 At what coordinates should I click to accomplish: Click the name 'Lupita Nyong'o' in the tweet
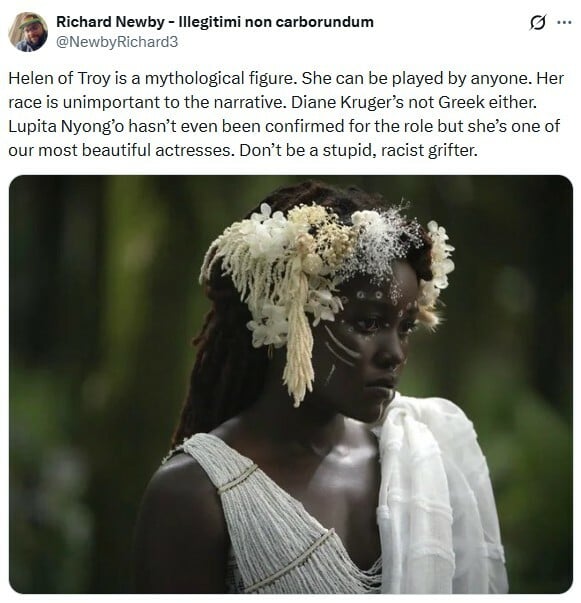pos(66,127)
